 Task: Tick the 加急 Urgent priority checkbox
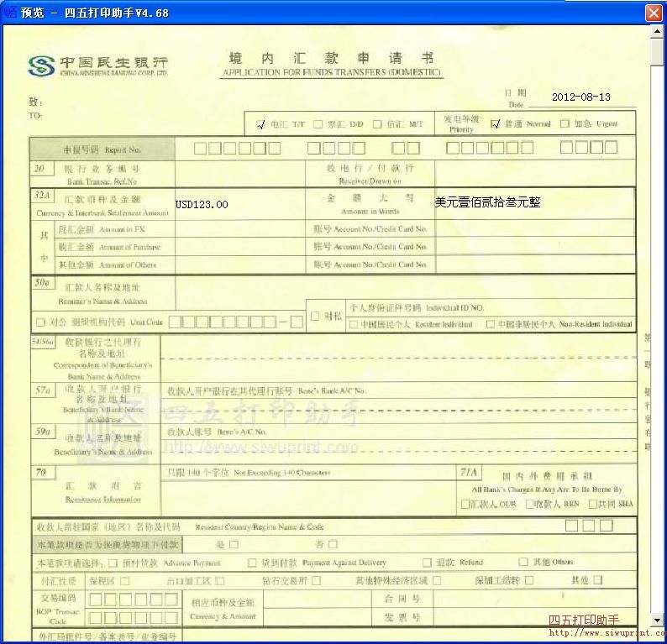tap(565, 123)
